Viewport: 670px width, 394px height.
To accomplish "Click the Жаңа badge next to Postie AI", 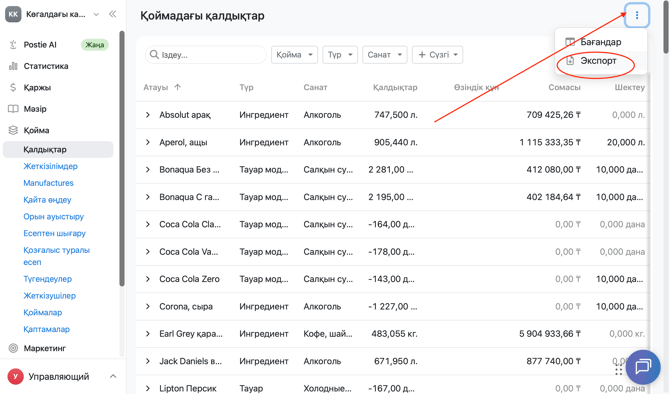I will click(x=94, y=44).
